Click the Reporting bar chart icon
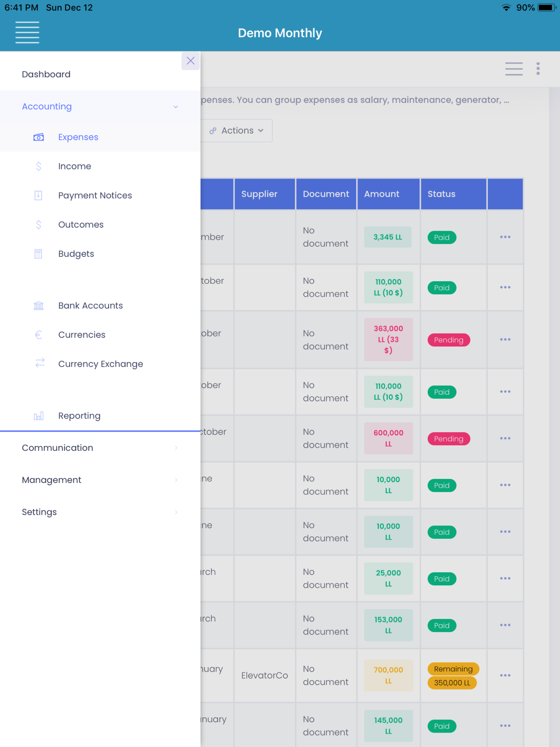This screenshot has width=560, height=747. [39, 416]
